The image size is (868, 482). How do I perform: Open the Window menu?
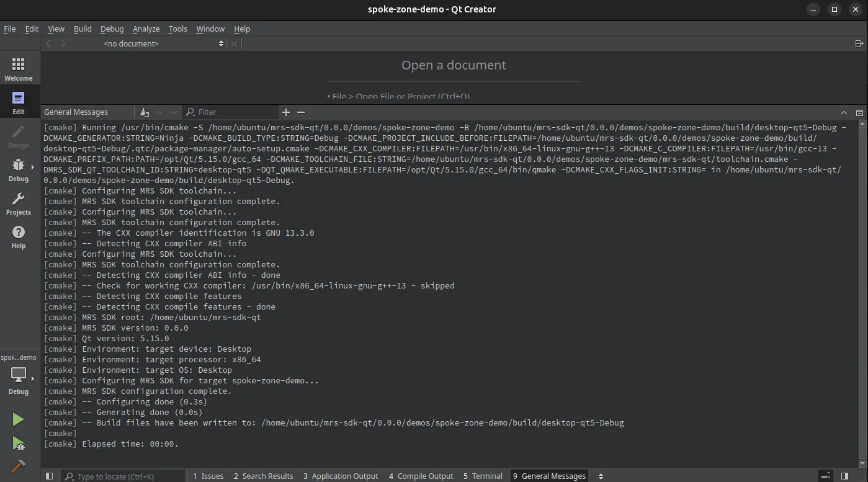210,29
